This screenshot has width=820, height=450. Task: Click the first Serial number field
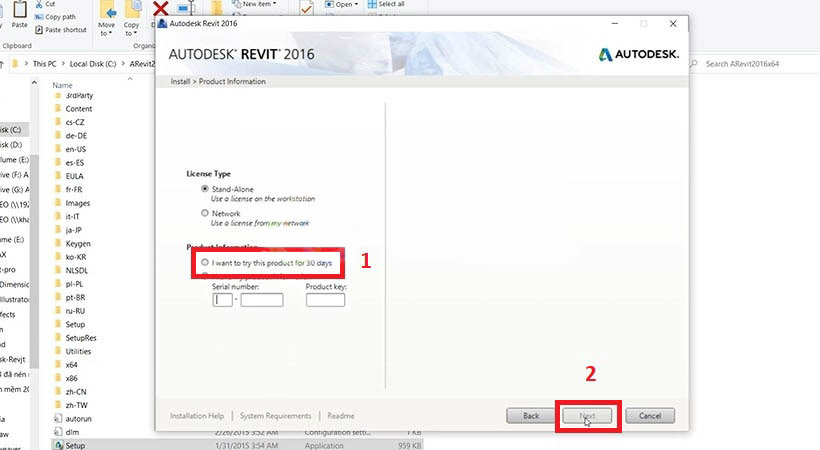pos(222,300)
